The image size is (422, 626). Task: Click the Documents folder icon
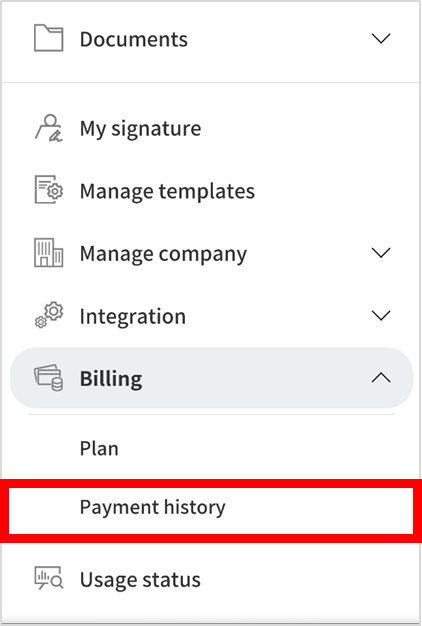(48, 38)
